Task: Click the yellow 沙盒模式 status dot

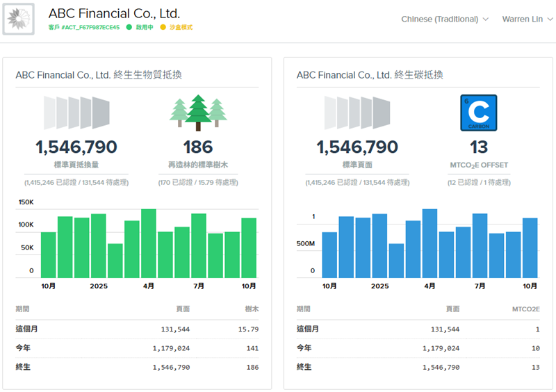Action: tap(163, 27)
